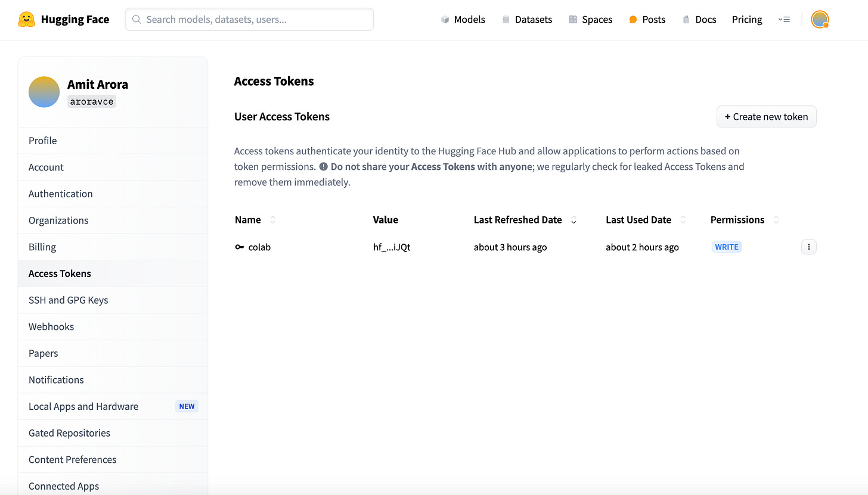The image size is (868, 495).
Task: Open the Docs link
Action: point(699,20)
